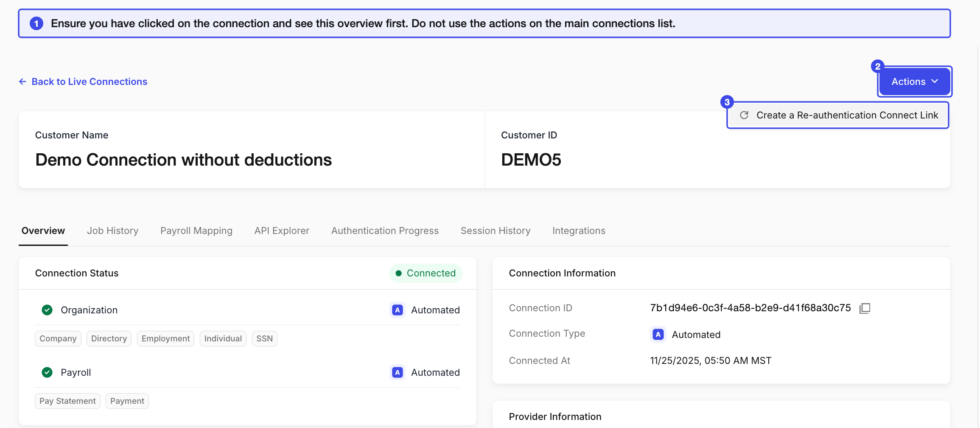Click the Payroll label
The width and height of the screenshot is (980, 428).
click(x=76, y=372)
